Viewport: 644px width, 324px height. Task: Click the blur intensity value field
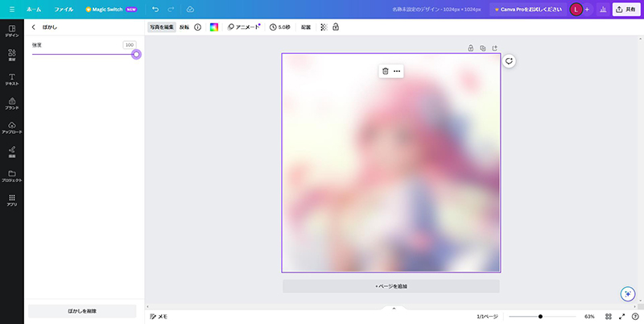pos(130,45)
